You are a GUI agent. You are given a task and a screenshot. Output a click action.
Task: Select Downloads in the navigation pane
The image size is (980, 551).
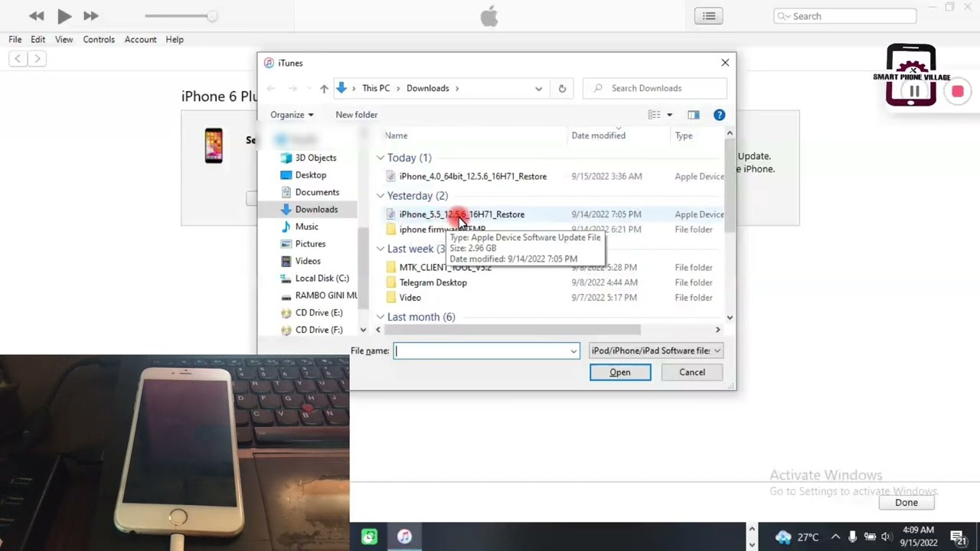coord(315,210)
